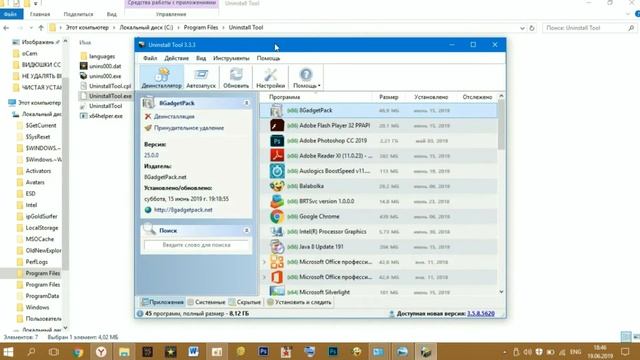This screenshot has width=640, height=360.
Task: Open the Yandex browser taskbar icon
Action: point(101,352)
